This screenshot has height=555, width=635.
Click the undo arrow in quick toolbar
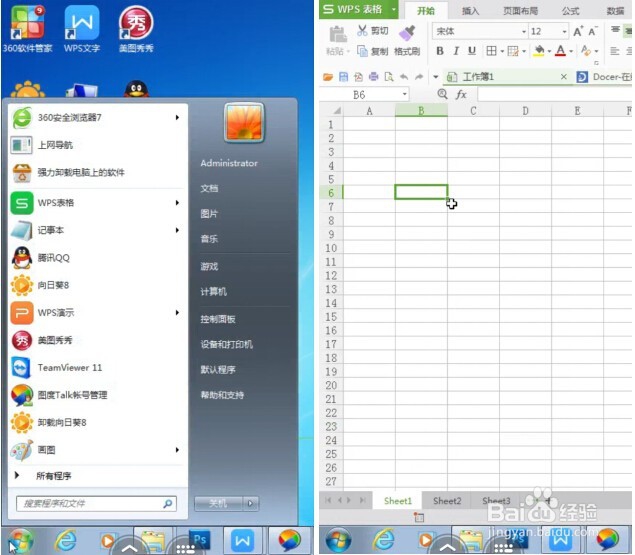pos(404,77)
